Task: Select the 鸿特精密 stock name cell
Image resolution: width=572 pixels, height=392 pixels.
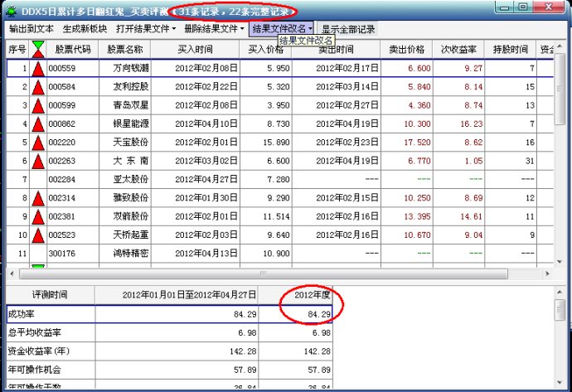Action: click(x=124, y=254)
